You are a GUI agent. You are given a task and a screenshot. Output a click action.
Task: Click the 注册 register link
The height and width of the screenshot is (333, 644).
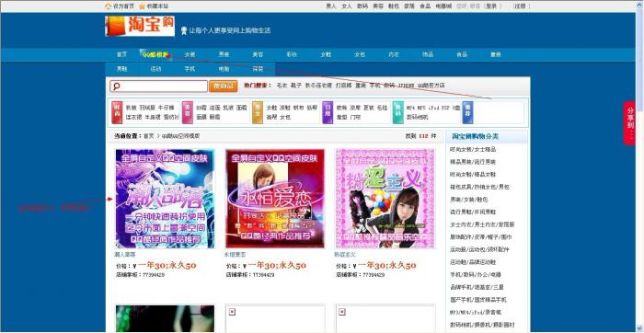[x=521, y=6]
